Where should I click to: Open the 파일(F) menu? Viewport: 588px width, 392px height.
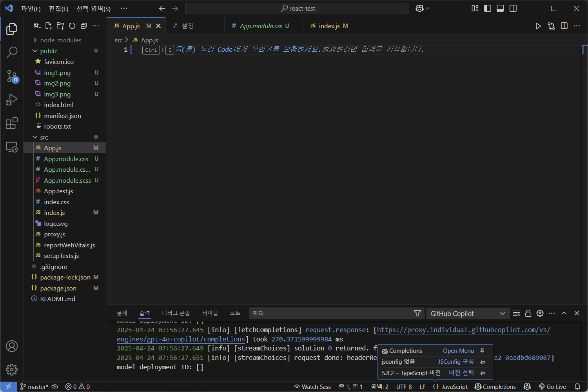pos(31,8)
